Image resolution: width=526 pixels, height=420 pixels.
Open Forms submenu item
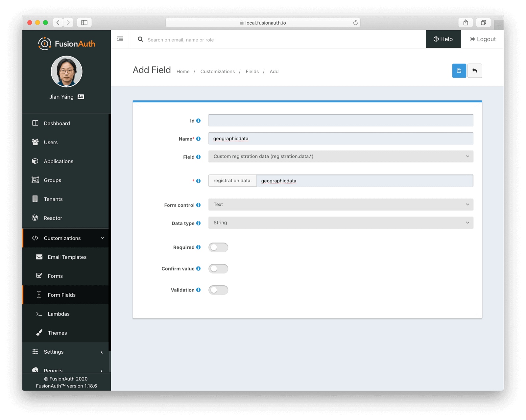66,276
